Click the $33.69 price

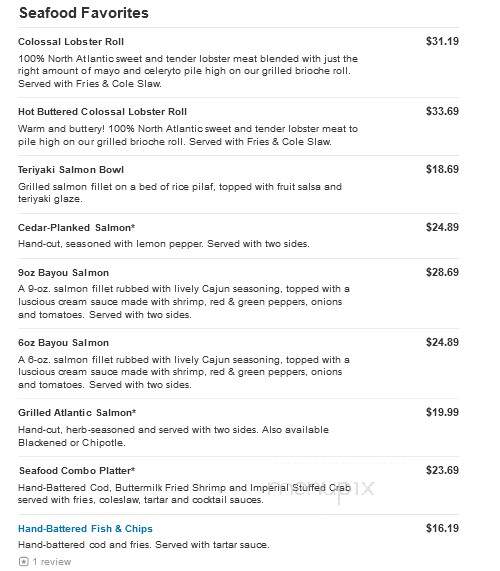click(x=442, y=111)
